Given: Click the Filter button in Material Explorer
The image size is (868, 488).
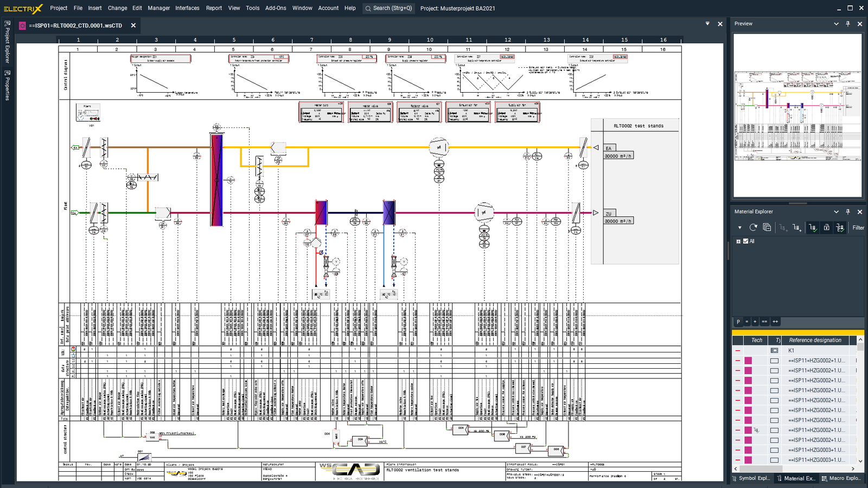Looking at the screenshot, I should (x=858, y=228).
